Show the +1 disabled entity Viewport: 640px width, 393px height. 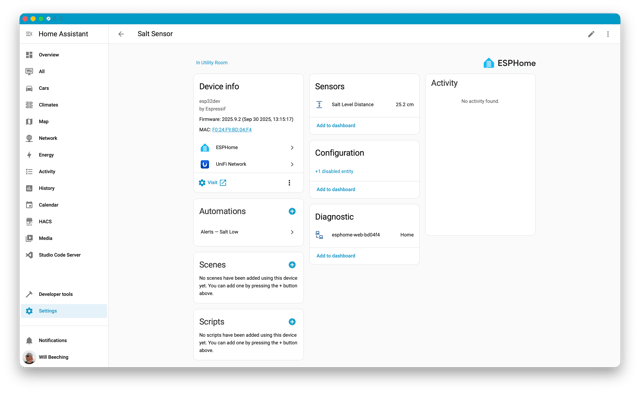click(334, 171)
